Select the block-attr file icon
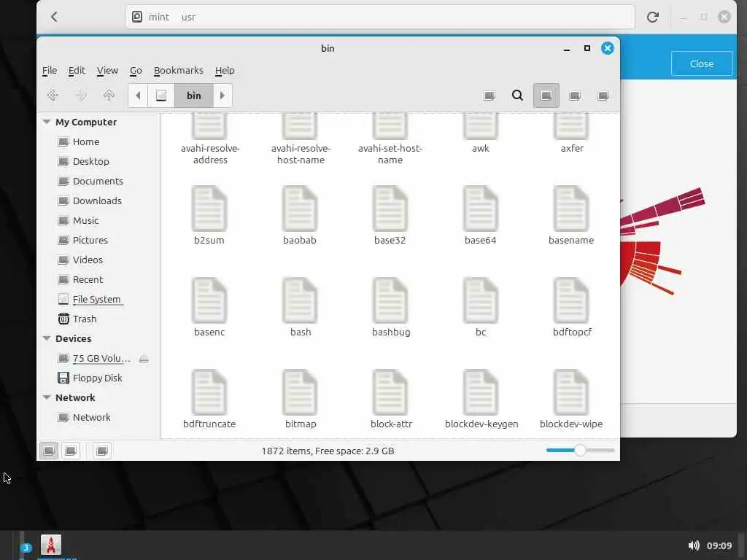747x560 pixels. tap(390, 392)
